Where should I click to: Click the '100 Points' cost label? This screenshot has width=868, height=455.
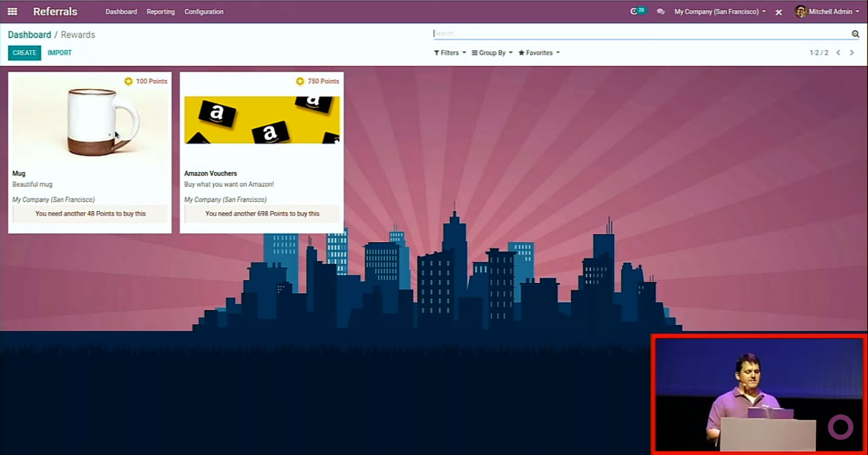(x=151, y=81)
